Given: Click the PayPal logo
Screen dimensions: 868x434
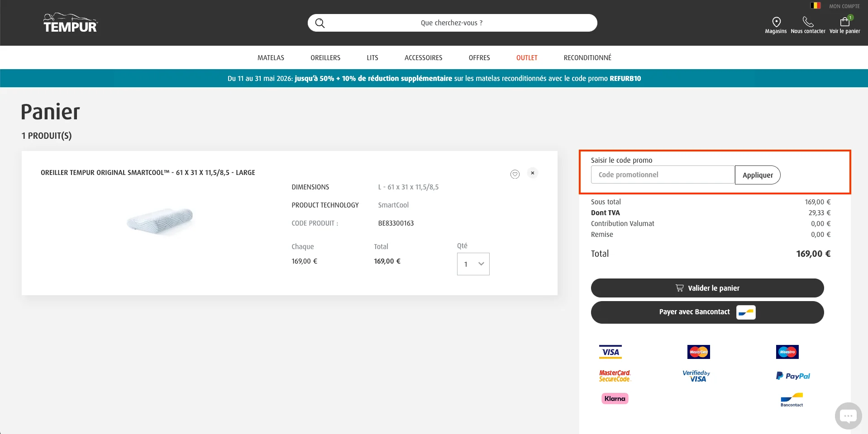Looking at the screenshot, I should point(793,376).
